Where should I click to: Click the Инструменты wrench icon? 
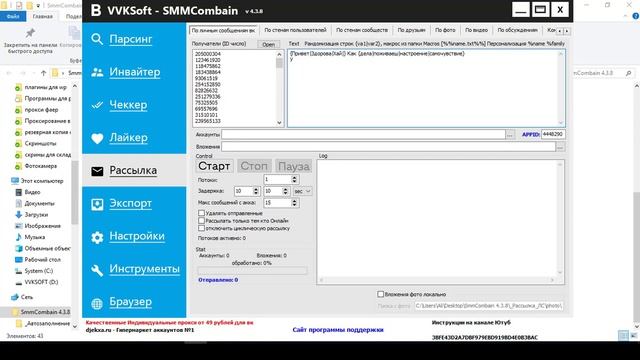point(97,270)
